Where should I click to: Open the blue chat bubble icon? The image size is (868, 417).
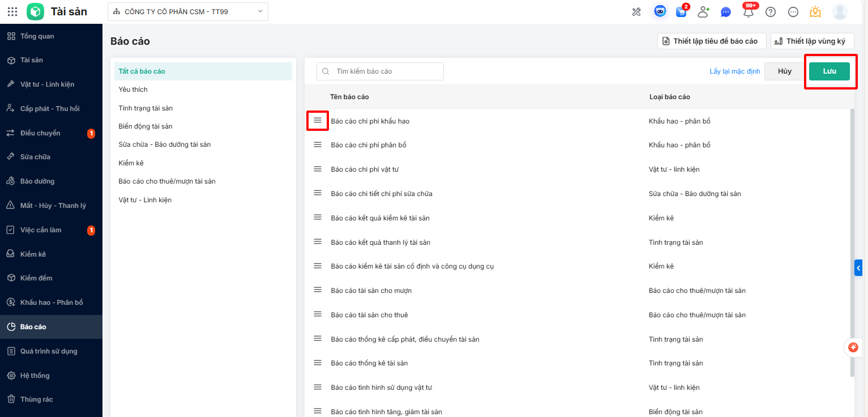(726, 11)
